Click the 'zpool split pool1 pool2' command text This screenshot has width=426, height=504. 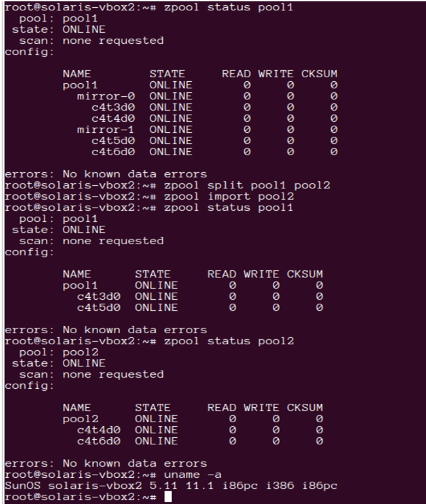[247, 185]
